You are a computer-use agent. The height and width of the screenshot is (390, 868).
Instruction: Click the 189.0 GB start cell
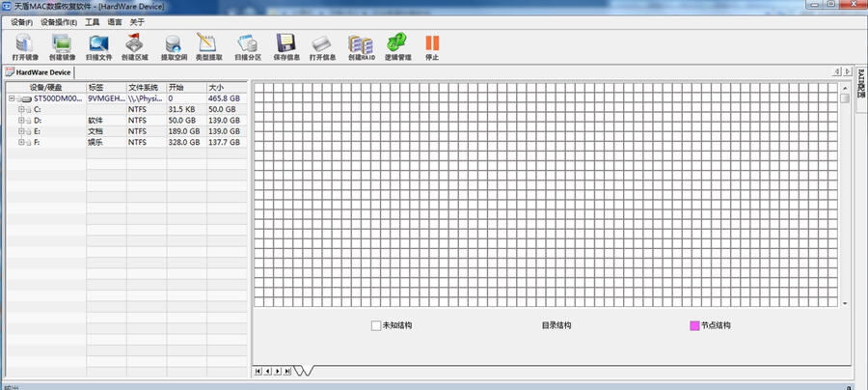(x=186, y=132)
